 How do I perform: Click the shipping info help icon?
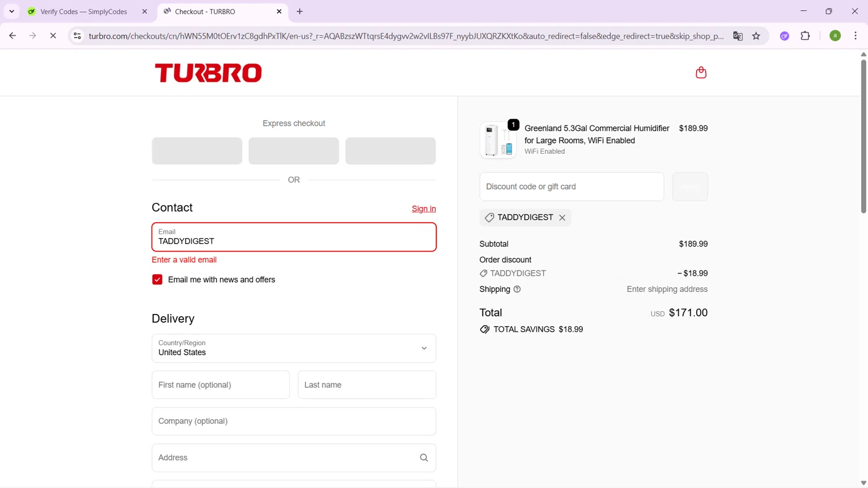[x=517, y=289]
